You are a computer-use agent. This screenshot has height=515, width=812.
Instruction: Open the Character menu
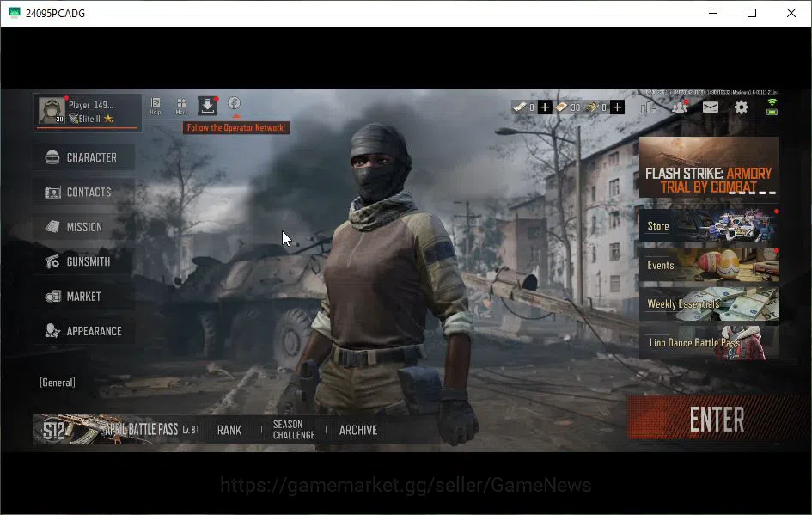point(84,157)
